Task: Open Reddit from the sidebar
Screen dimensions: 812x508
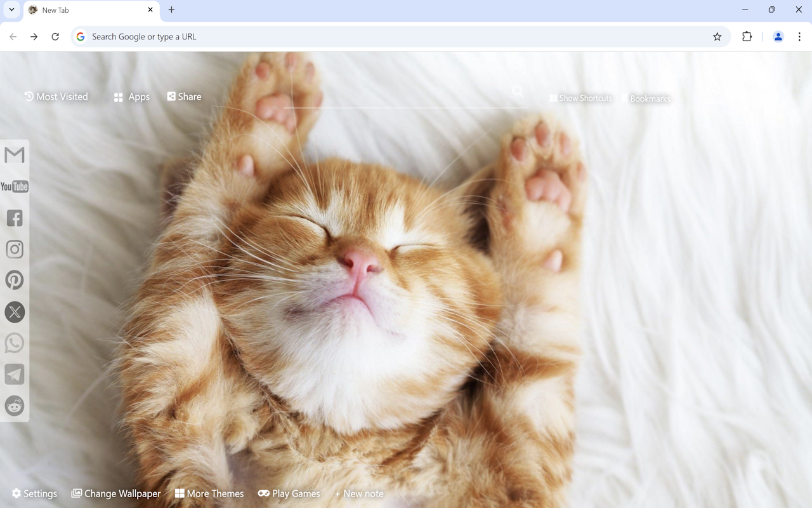Action: (14, 406)
